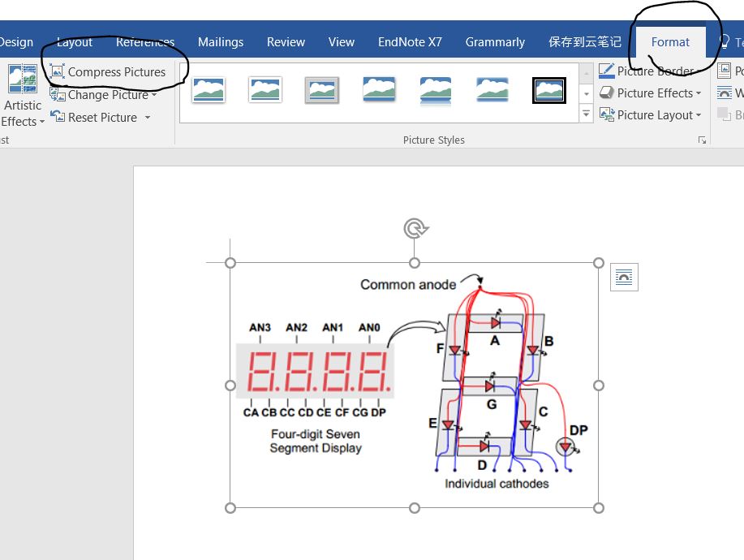Click the Compress Pictures icon
Screen dimensions: 744x560
point(57,72)
